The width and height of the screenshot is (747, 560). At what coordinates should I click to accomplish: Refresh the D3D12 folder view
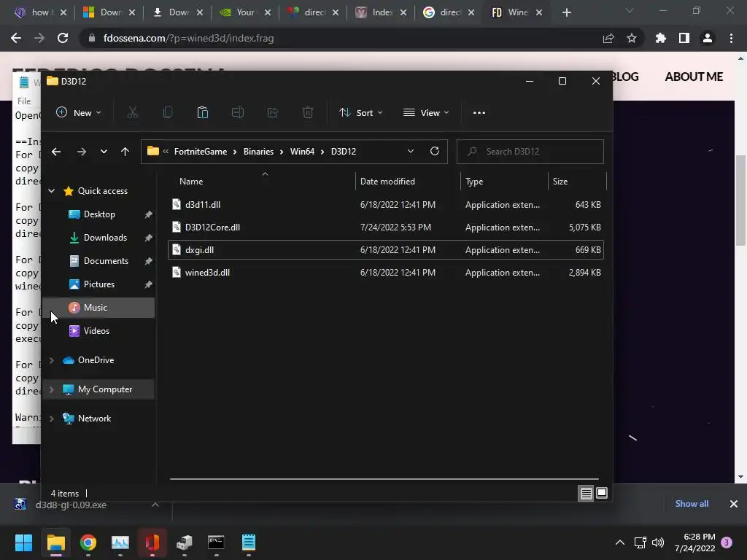point(435,151)
